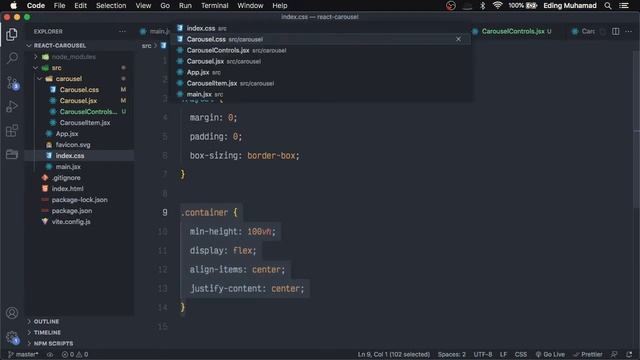Select CarouselItem.jsx in open editors list
The height and width of the screenshot is (360, 640).
click(x=320, y=83)
